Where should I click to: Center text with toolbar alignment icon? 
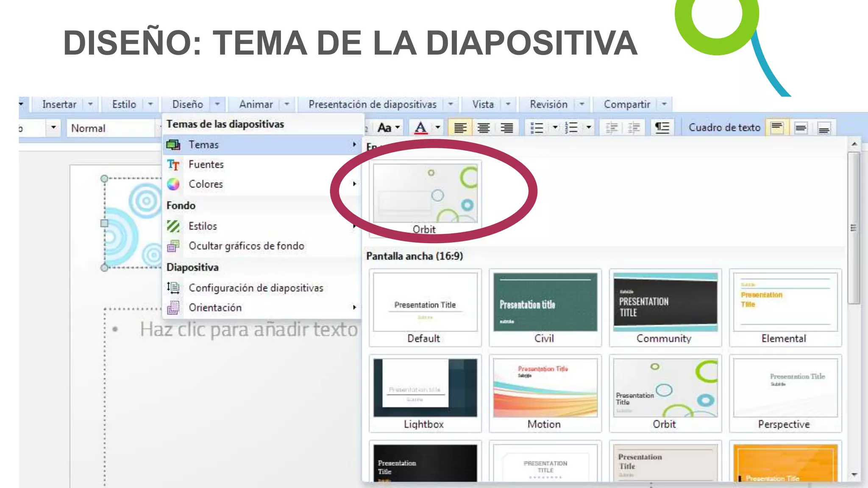point(484,128)
